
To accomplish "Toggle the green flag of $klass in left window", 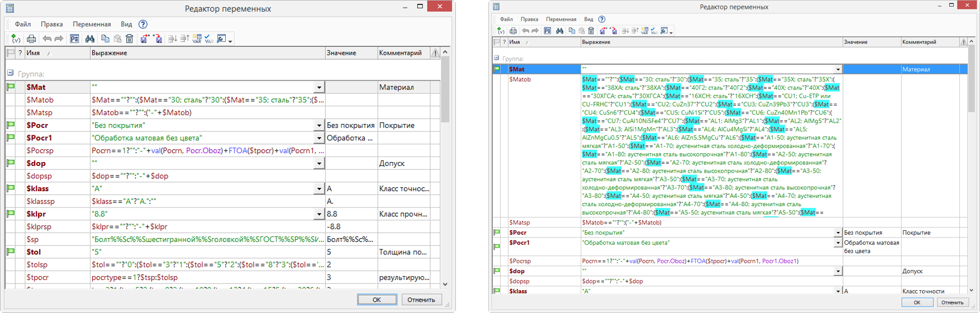I will (11, 188).
